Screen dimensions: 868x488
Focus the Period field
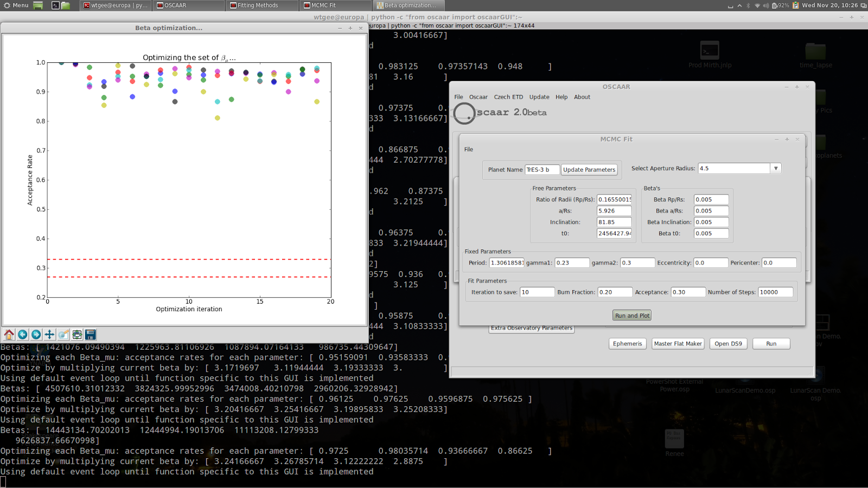point(507,263)
